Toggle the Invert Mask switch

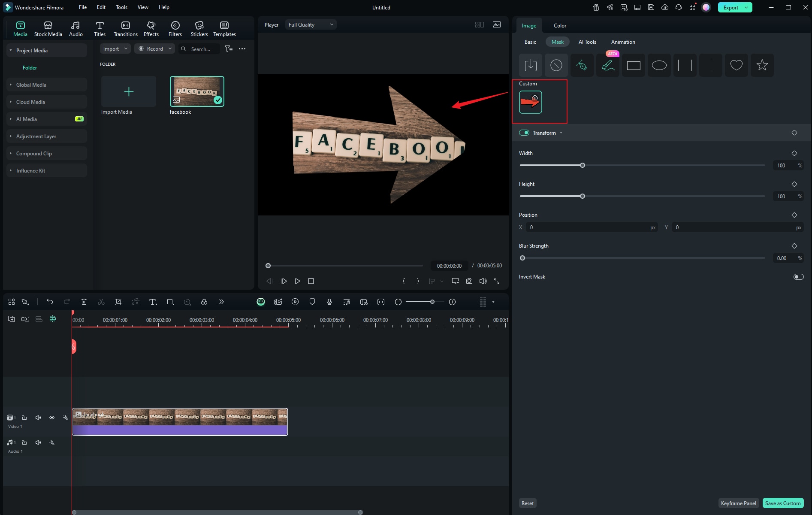798,277
